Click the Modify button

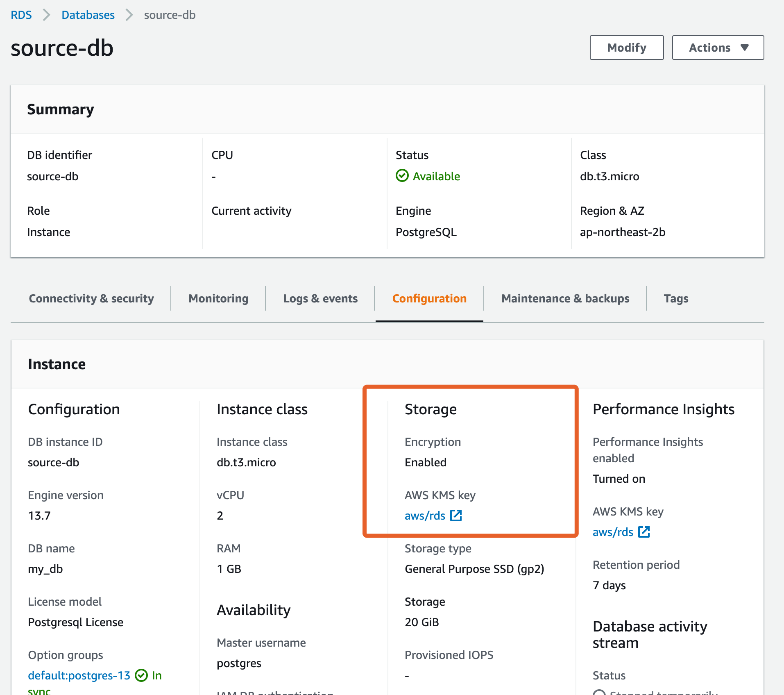coord(626,48)
